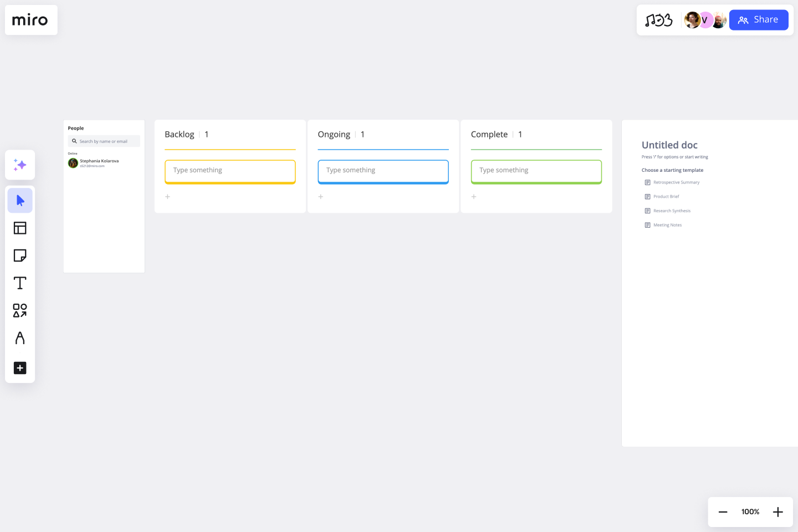The image size is (798, 532).
Task: Zoom in with the plus button
Action: pyautogui.click(x=778, y=512)
